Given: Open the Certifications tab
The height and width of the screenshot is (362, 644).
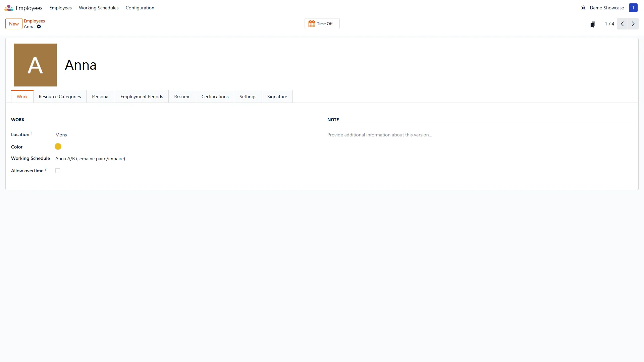Looking at the screenshot, I should pyautogui.click(x=215, y=97).
